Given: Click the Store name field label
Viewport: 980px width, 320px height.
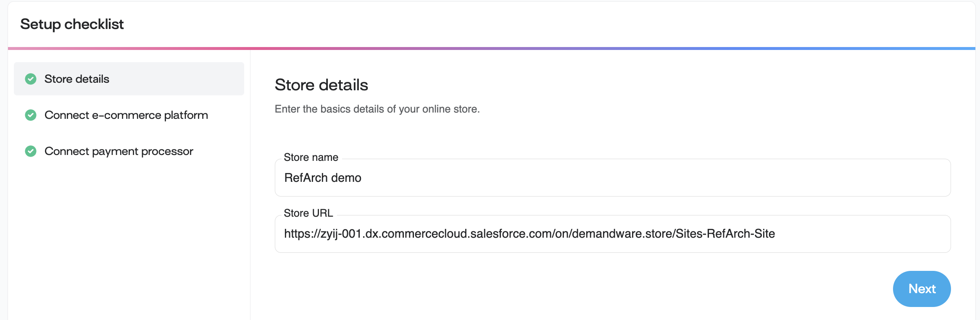Looking at the screenshot, I should [311, 157].
